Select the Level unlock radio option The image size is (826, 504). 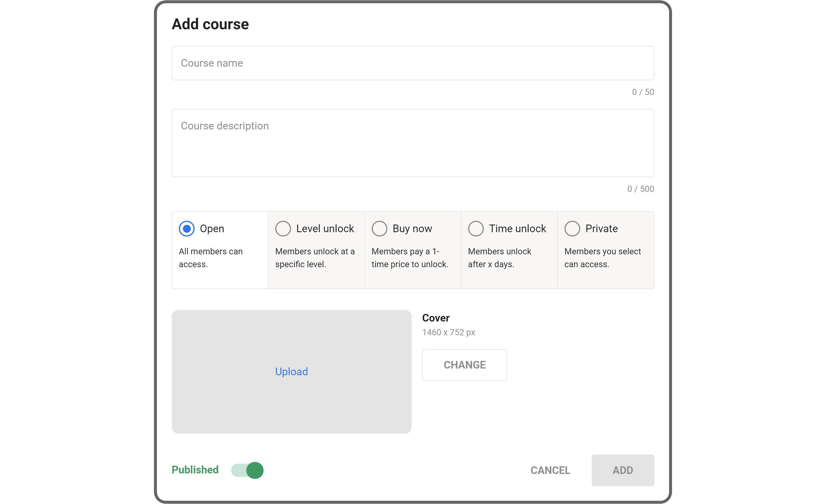283,229
